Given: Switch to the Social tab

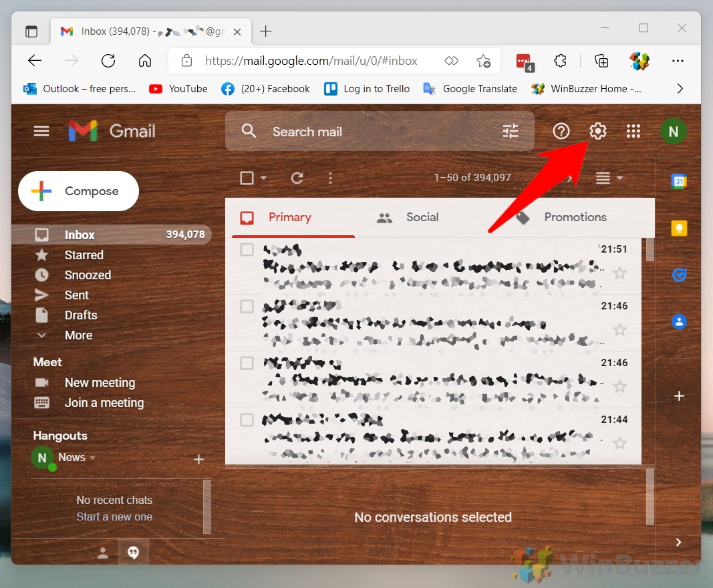Looking at the screenshot, I should tap(422, 217).
